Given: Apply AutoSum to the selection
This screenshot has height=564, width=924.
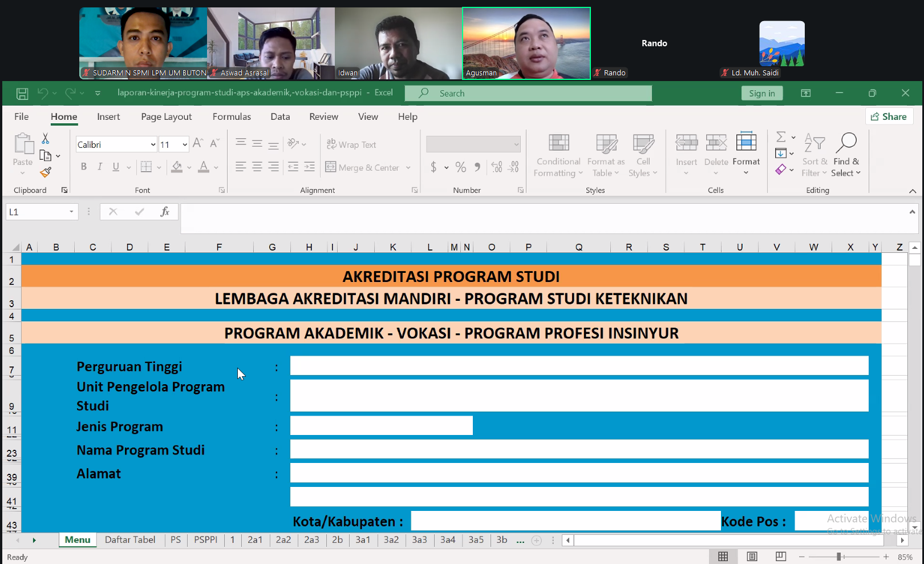Looking at the screenshot, I should [x=781, y=137].
